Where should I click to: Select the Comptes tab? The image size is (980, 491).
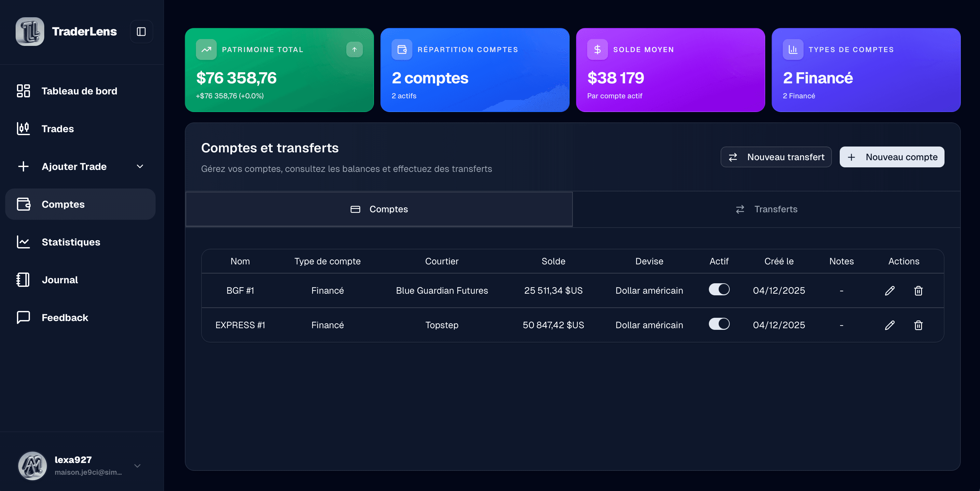tap(379, 209)
